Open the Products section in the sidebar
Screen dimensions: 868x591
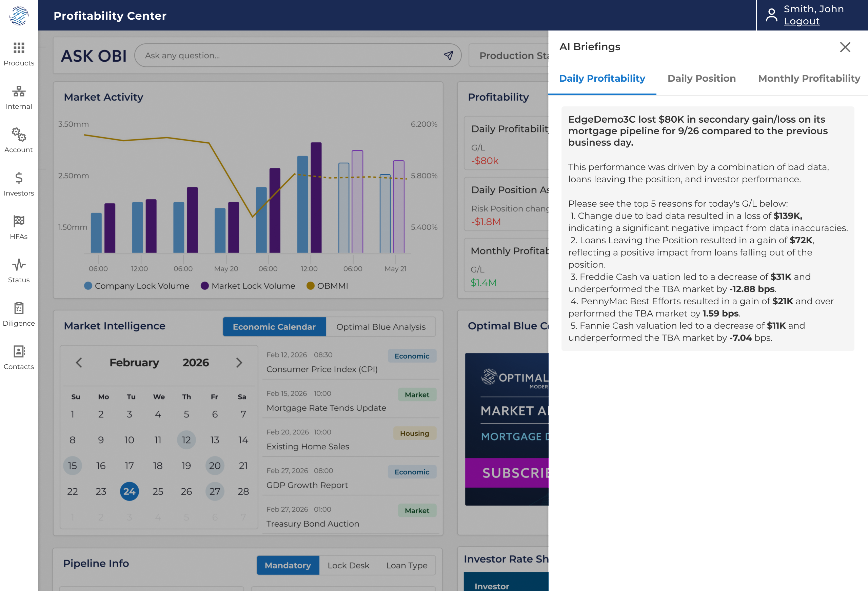point(19,54)
